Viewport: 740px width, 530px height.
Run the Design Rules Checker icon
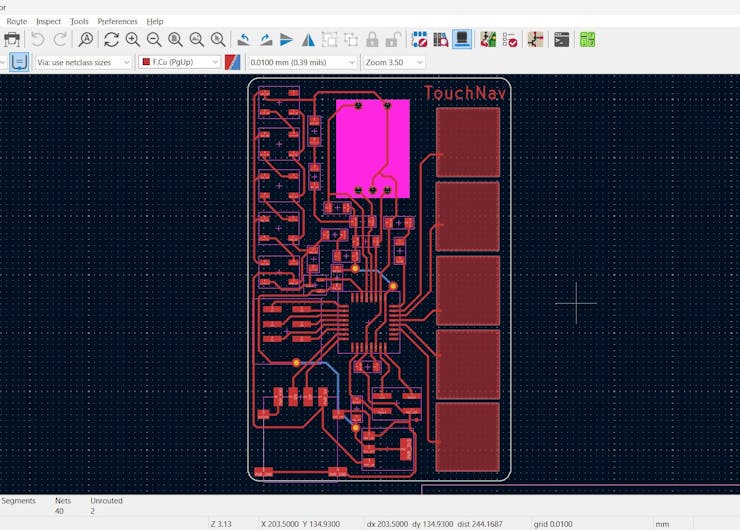tap(510, 40)
